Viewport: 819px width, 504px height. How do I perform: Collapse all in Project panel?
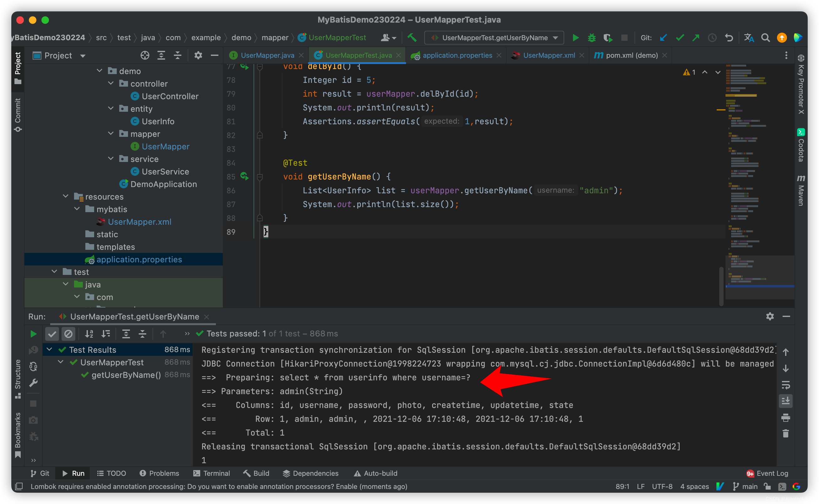178,55
